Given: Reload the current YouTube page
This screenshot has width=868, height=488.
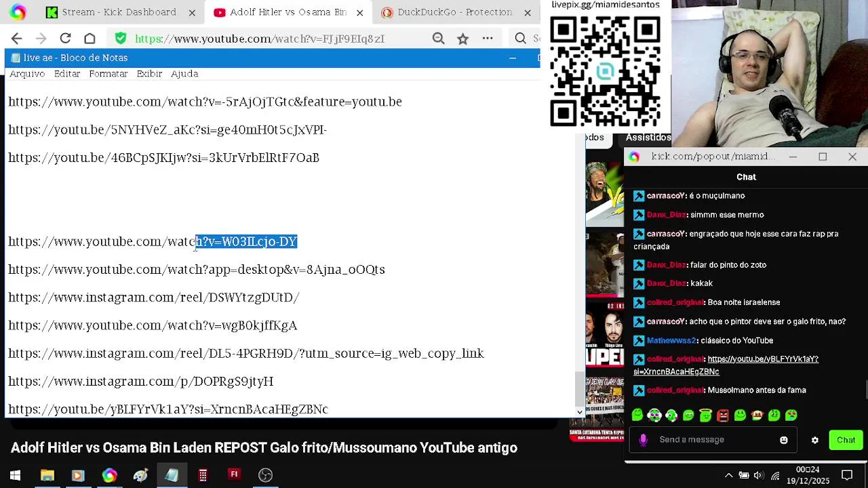Looking at the screenshot, I should click(x=65, y=39).
